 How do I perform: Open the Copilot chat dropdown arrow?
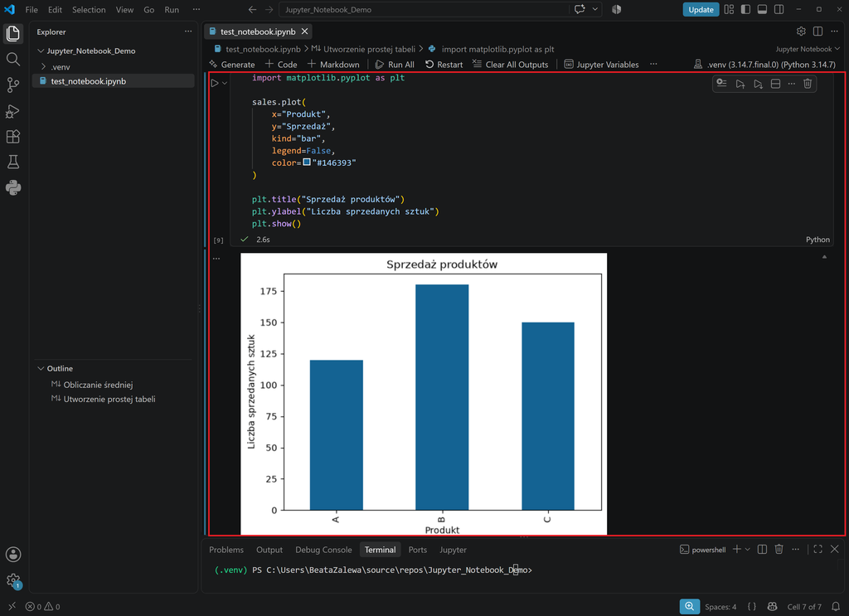tap(595, 9)
